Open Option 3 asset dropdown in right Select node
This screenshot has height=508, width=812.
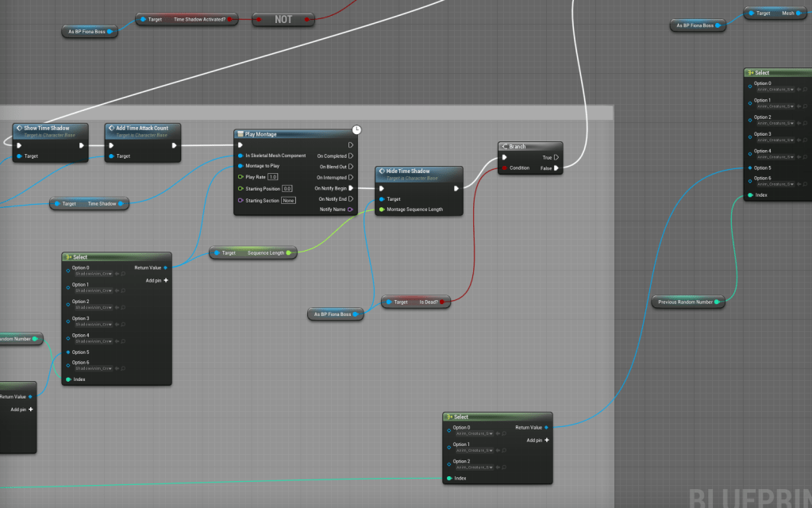[x=775, y=140]
